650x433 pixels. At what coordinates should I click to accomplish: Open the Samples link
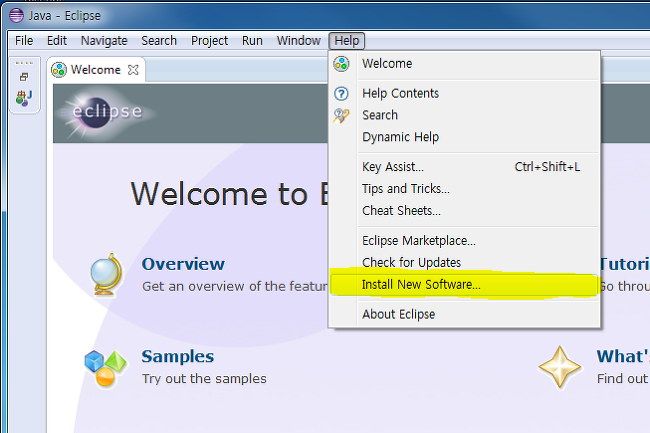click(178, 356)
